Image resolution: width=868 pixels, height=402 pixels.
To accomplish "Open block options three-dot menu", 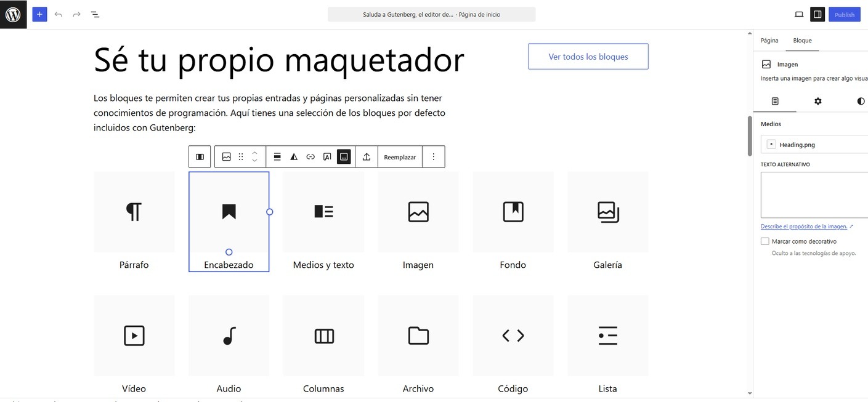I will [434, 157].
